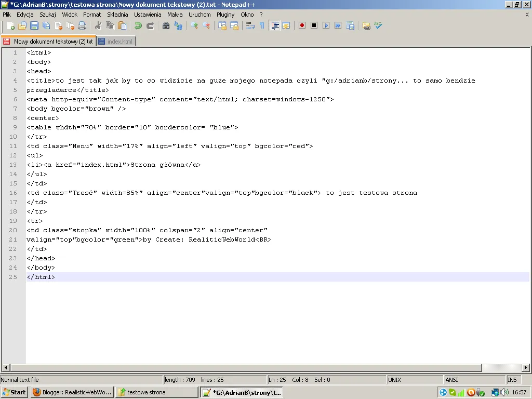Viewport: 532px width, 399px height.
Task: Open the Szukaj menu
Action: pyautogui.click(x=48, y=15)
